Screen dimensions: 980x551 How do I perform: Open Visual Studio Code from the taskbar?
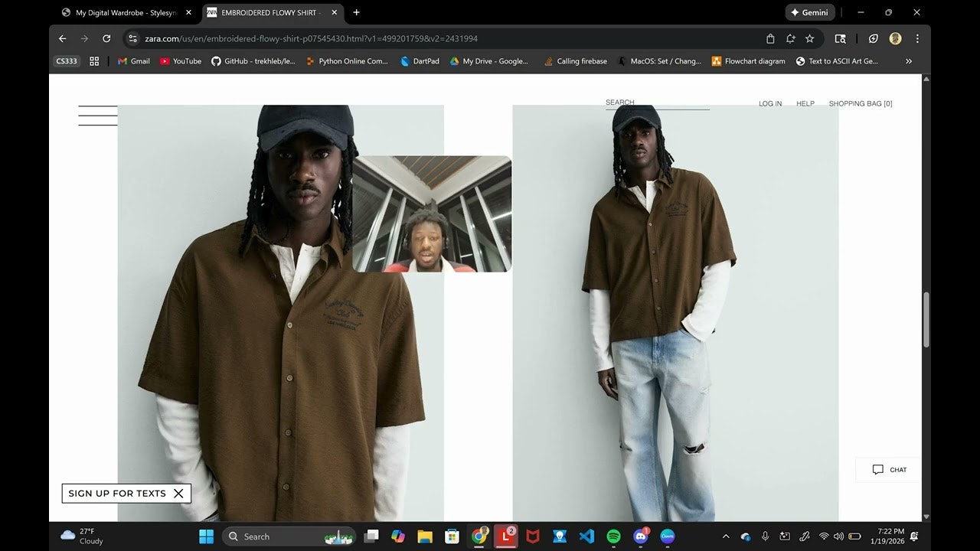pyautogui.click(x=586, y=536)
